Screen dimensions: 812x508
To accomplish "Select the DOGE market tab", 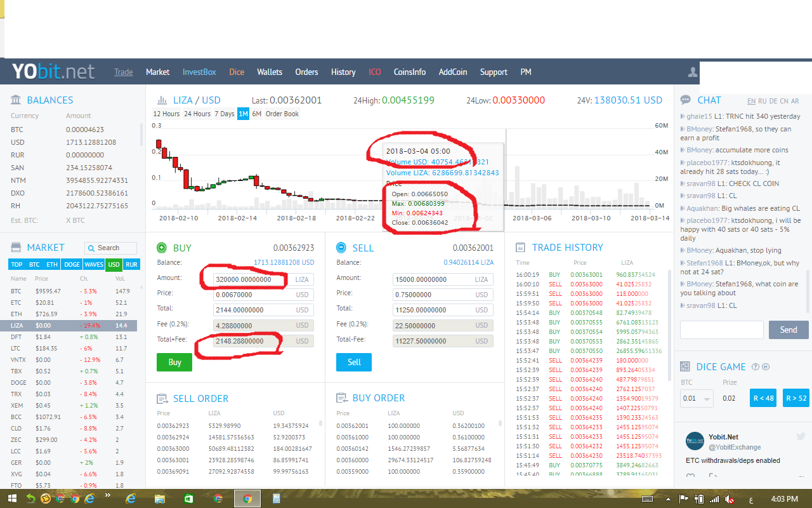I will pos(72,265).
